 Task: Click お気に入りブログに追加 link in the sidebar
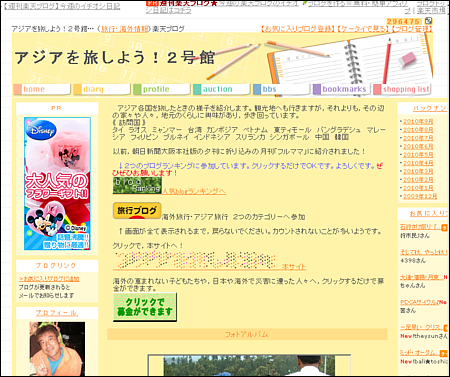(49, 279)
